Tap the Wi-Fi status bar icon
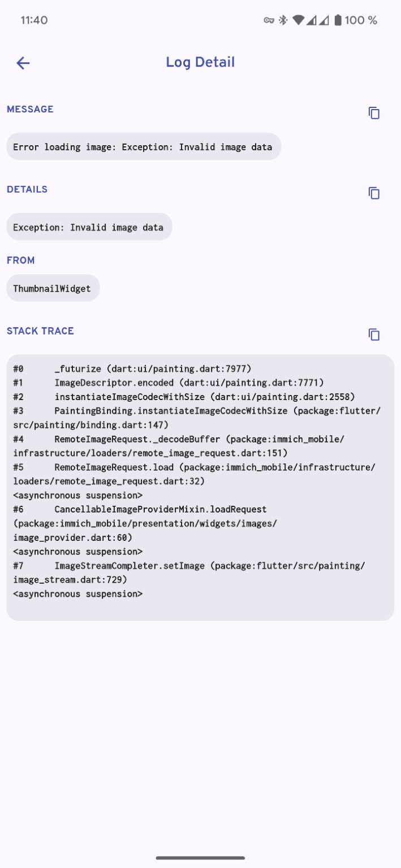The height and width of the screenshot is (868, 401). pyautogui.click(x=298, y=20)
